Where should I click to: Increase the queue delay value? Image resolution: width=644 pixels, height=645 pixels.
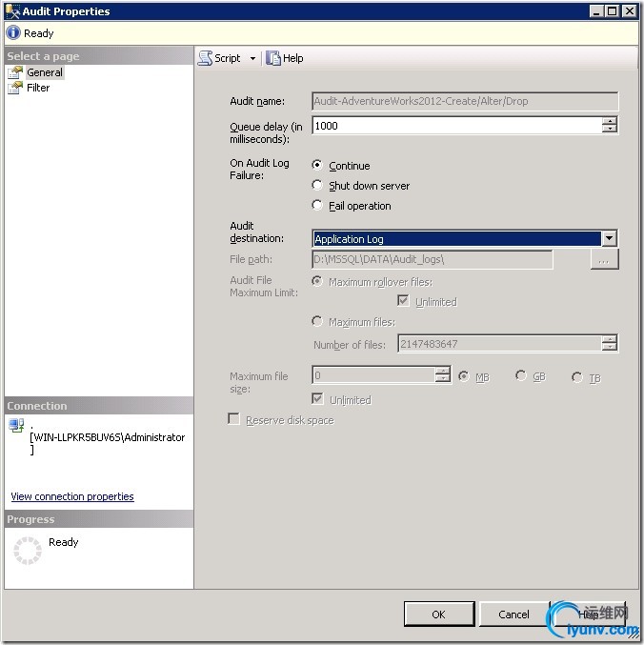pos(609,121)
